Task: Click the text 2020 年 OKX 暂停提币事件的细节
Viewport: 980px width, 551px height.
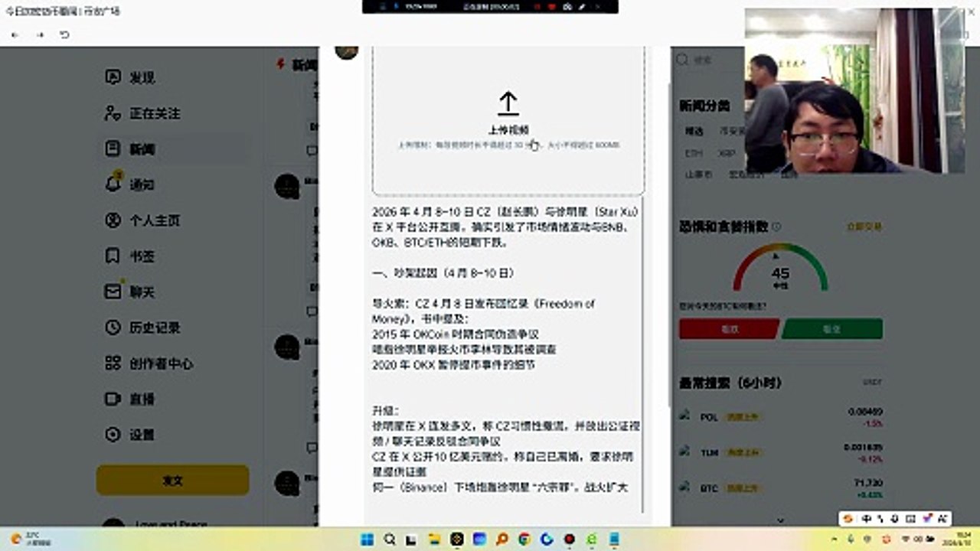Action: coord(453,365)
